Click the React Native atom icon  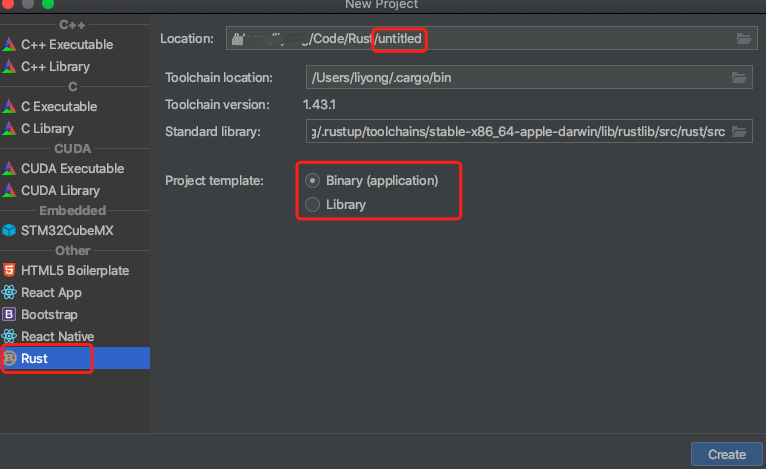point(9,336)
